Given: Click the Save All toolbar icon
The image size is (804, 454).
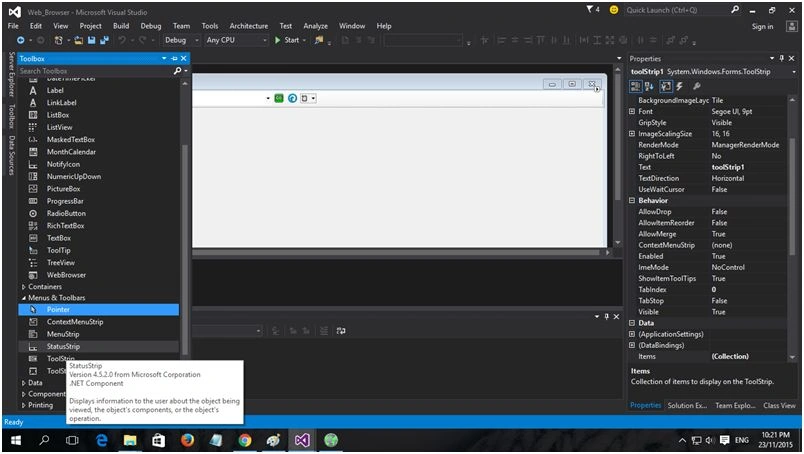Looking at the screenshot, I should click(104, 40).
